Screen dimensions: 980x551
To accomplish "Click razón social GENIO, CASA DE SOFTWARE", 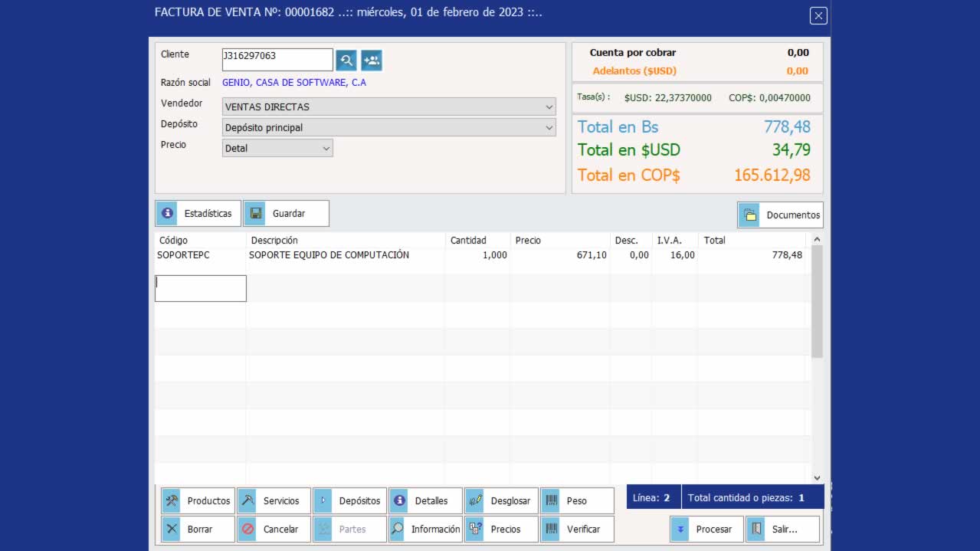I will (294, 83).
